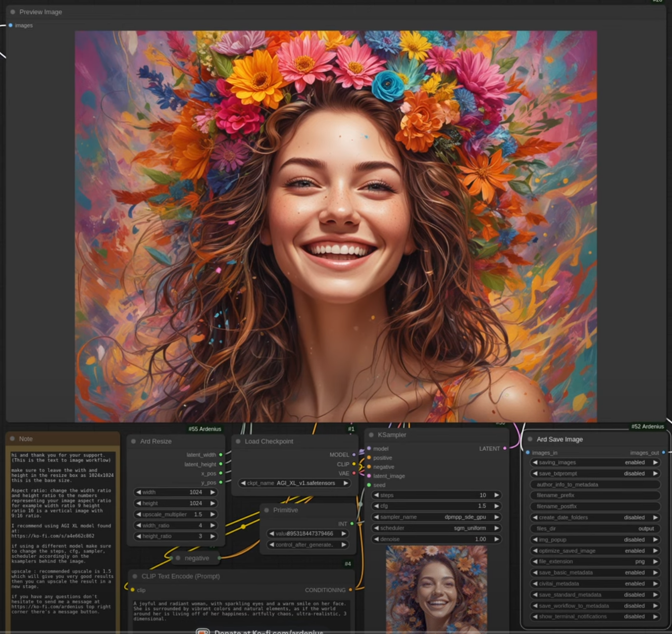Increase KSampler steps with its right arrow
This screenshot has width=672, height=634.
point(496,495)
